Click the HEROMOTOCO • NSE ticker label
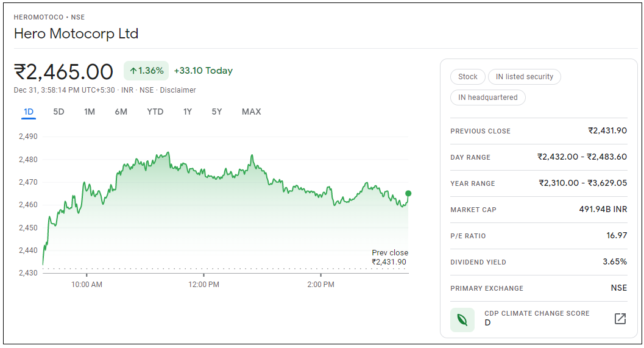Image resolution: width=644 pixels, height=348 pixels. click(49, 17)
